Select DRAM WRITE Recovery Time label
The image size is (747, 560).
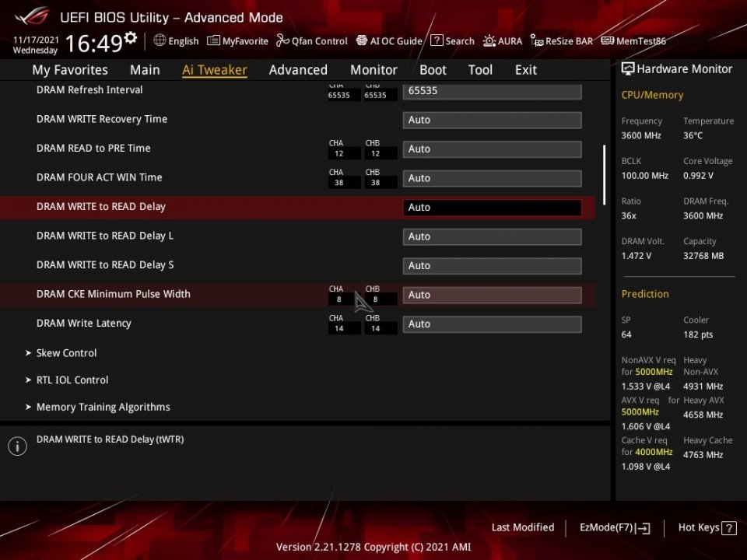102,119
